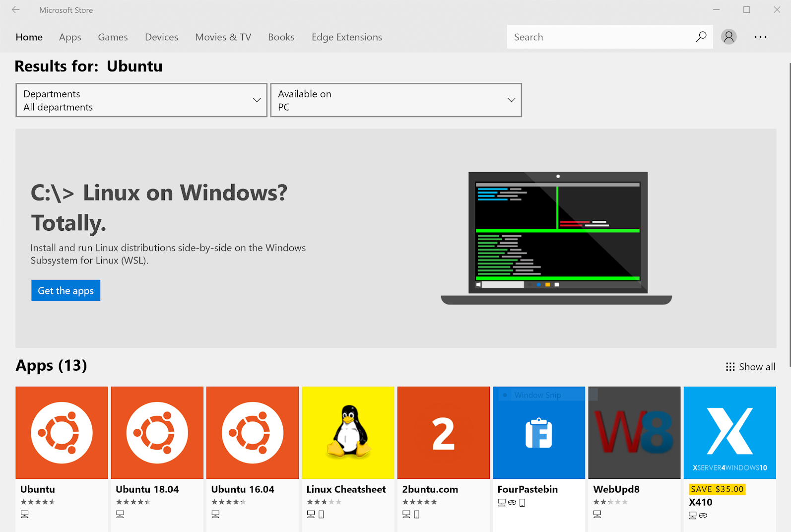The height and width of the screenshot is (532, 791).
Task: Maximize the Microsoft Store window
Action: coord(747,10)
